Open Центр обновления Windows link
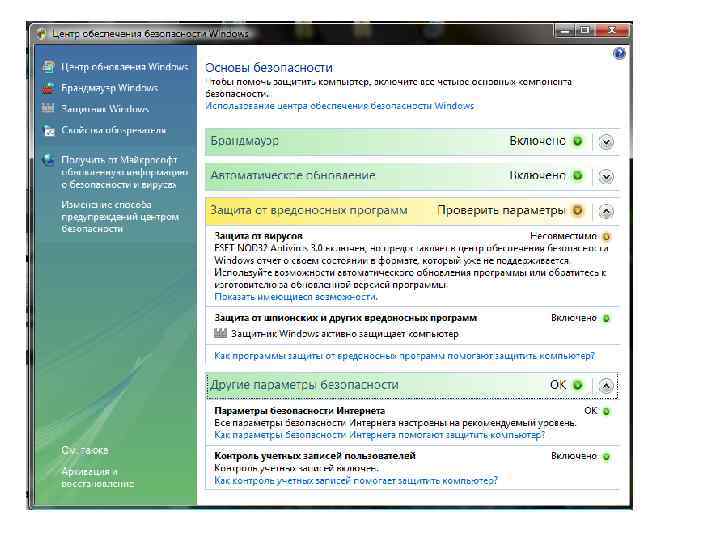Screen dimensions: 720x540 [x=124, y=67]
